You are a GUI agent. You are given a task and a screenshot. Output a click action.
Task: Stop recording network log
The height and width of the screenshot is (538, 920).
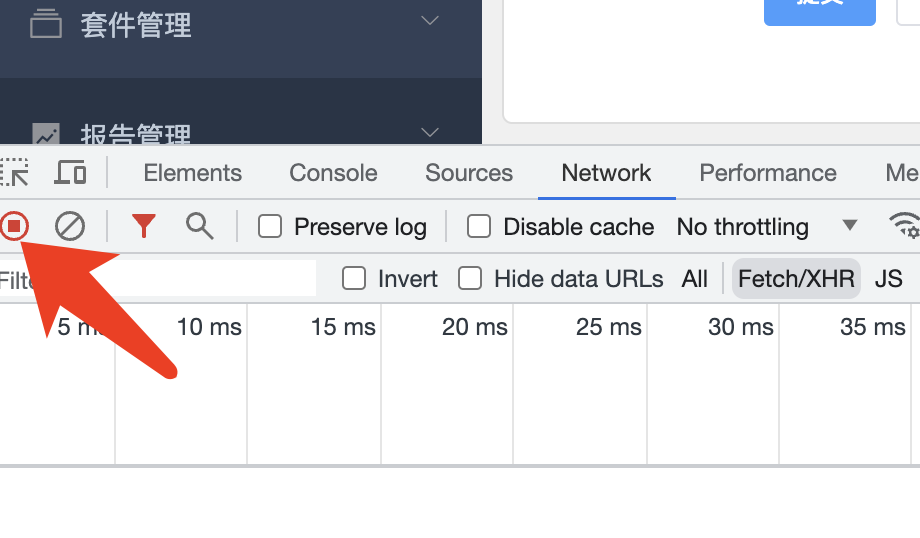pyautogui.click(x=14, y=226)
